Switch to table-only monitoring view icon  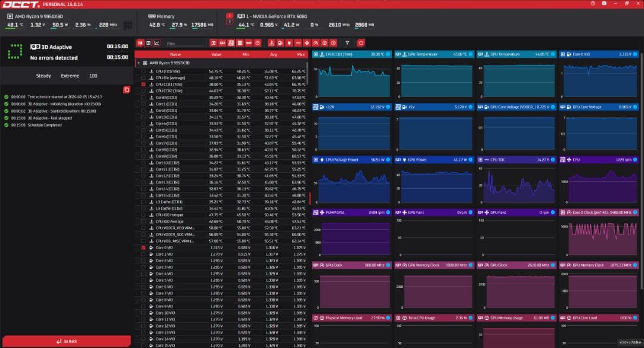pyautogui.click(x=148, y=43)
